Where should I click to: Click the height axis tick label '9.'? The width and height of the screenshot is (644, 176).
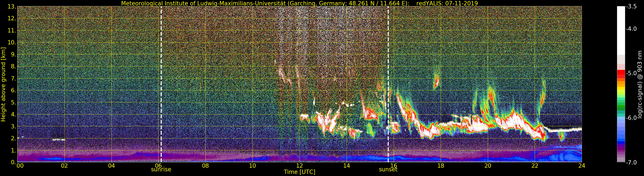13,55
